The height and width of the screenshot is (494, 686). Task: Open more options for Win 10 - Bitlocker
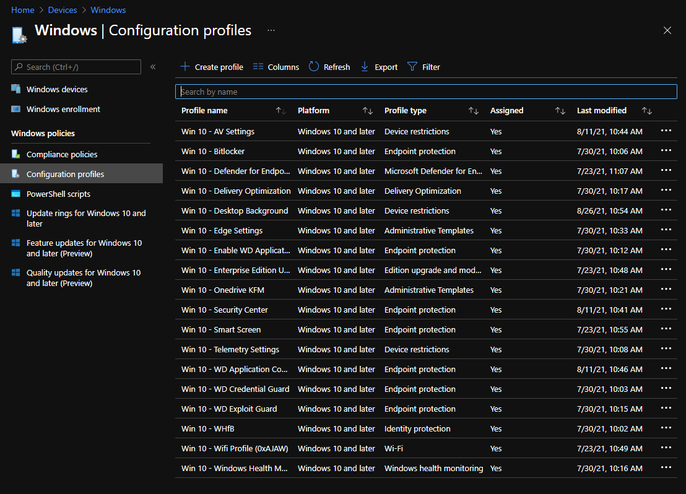666,151
